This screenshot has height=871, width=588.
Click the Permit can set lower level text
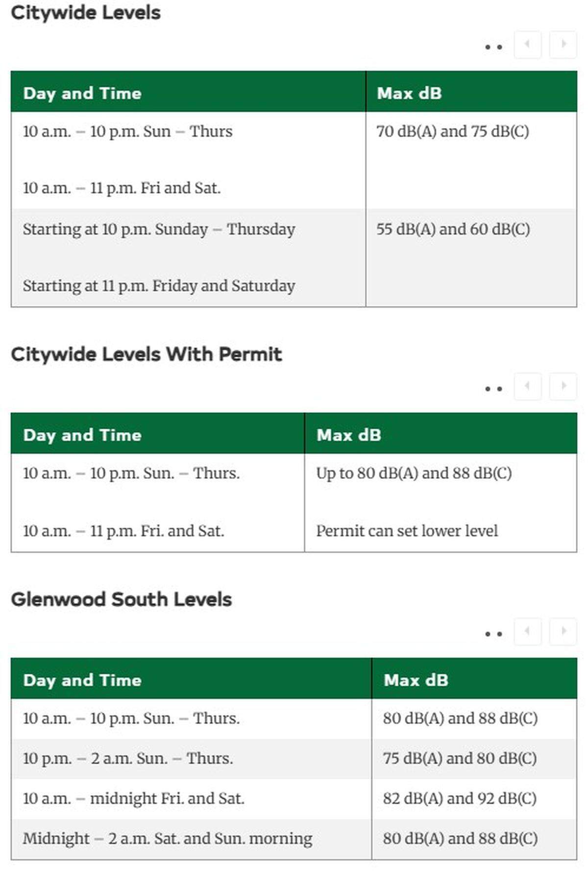pyautogui.click(x=407, y=531)
